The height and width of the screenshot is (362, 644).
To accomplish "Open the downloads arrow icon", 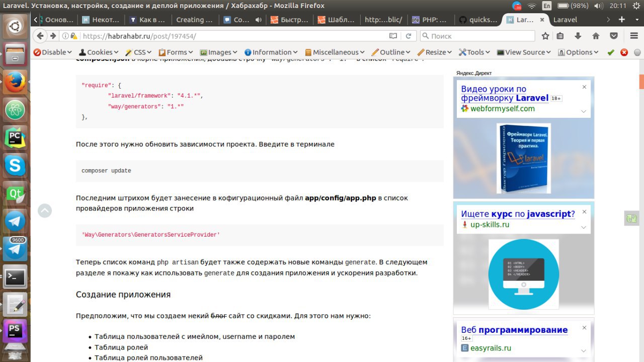I will pos(578,36).
